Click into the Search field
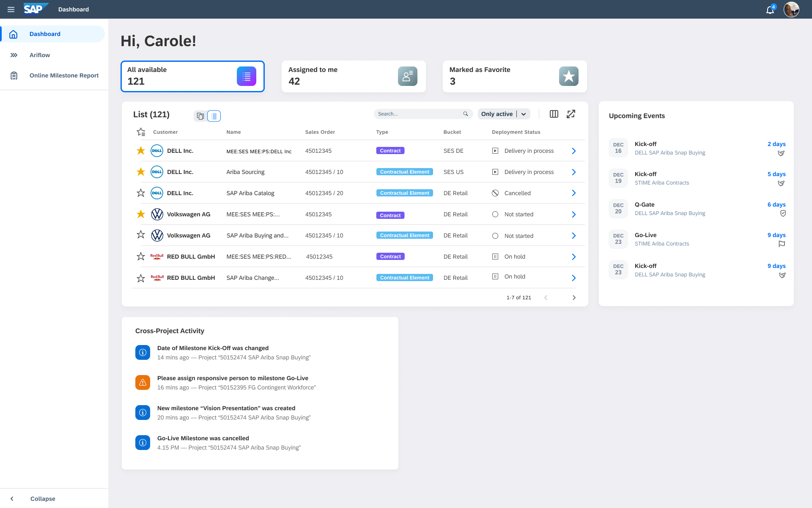Screen dimensions: 812x508 pos(419,114)
